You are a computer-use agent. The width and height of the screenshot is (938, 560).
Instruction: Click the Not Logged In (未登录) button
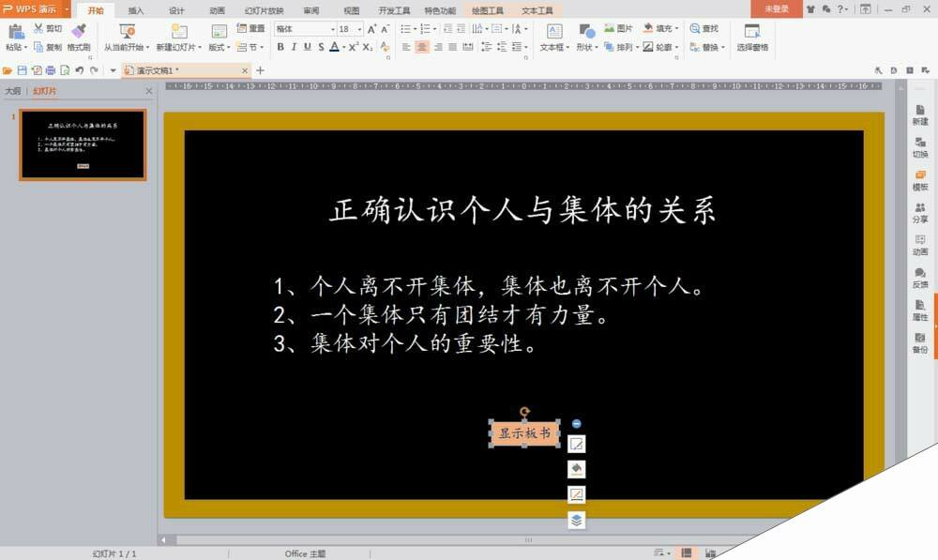click(777, 9)
